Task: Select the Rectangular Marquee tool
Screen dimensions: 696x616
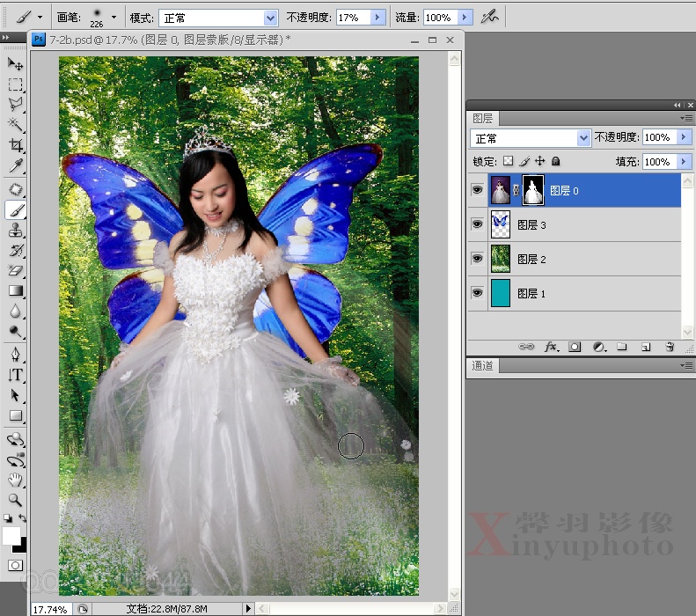Action: [15, 84]
